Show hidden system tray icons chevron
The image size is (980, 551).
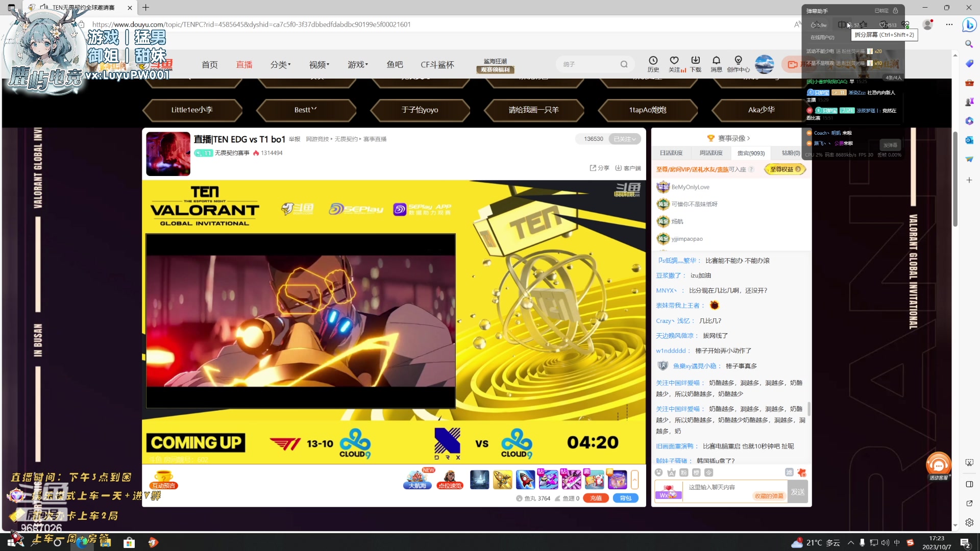pyautogui.click(x=851, y=542)
